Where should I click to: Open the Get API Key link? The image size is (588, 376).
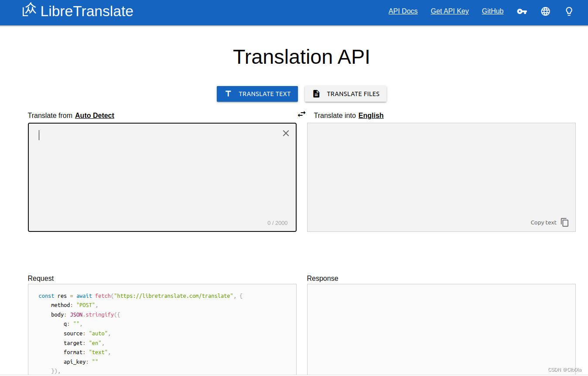(x=450, y=11)
